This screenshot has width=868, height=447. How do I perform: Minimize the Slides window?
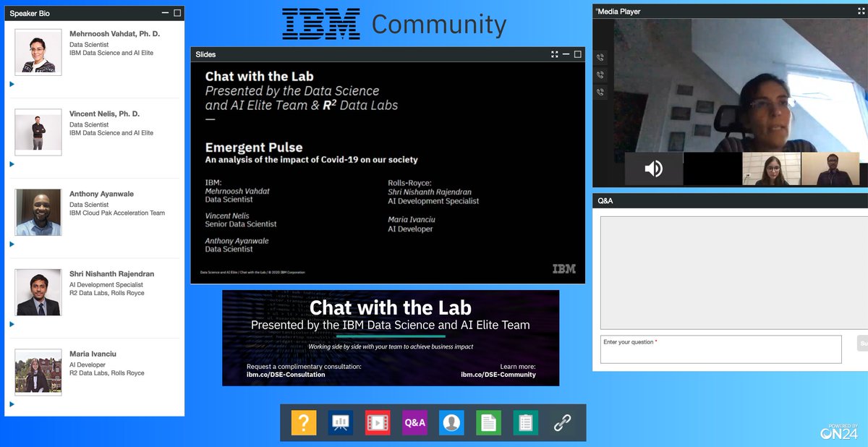pyautogui.click(x=566, y=54)
